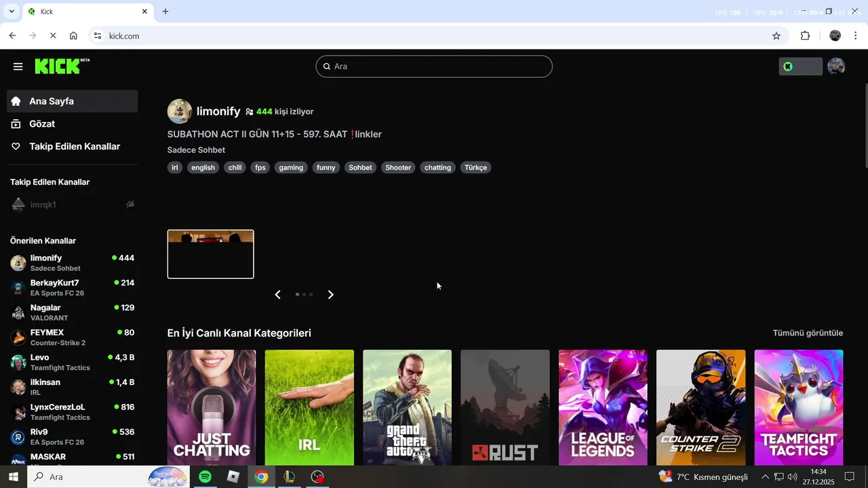Close the Kick tab

[x=144, y=12]
